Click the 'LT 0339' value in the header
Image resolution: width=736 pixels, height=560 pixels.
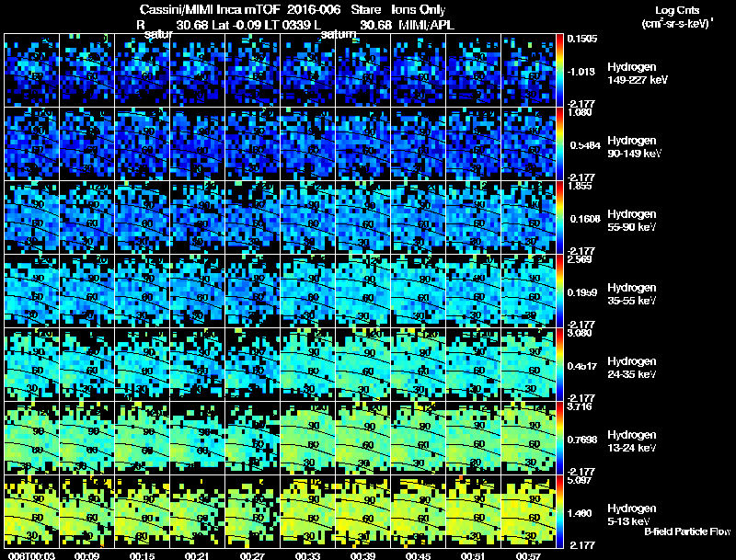pyautogui.click(x=286, y=26)
